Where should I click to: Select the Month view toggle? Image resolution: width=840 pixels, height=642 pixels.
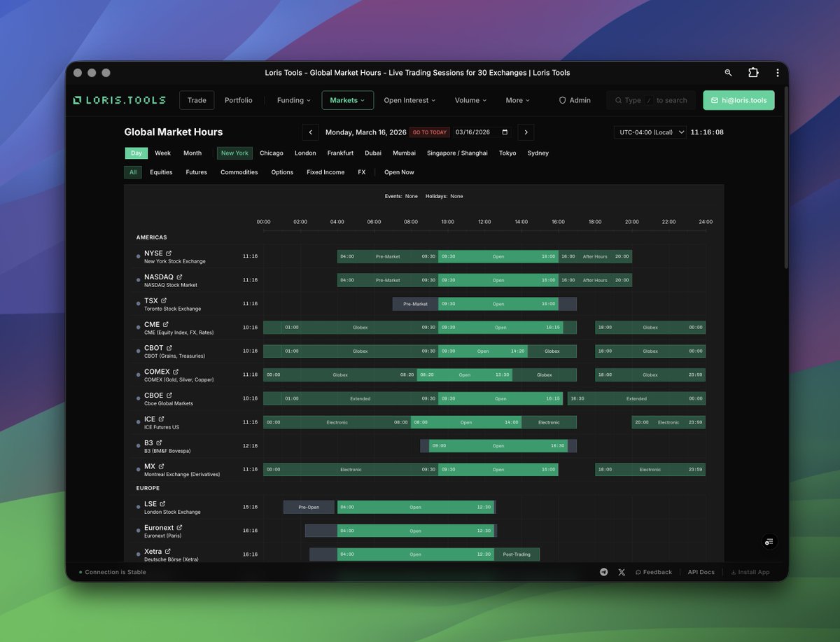click(192, 153)
